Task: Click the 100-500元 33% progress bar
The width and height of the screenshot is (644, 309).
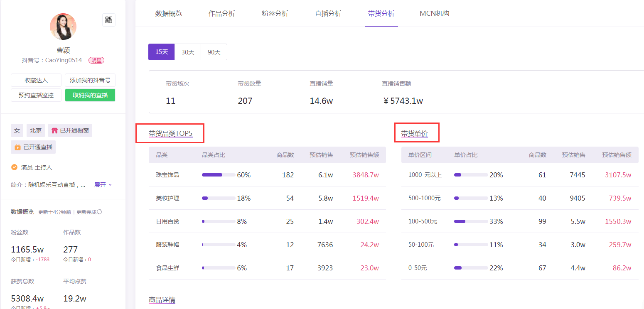Action: 471,221
